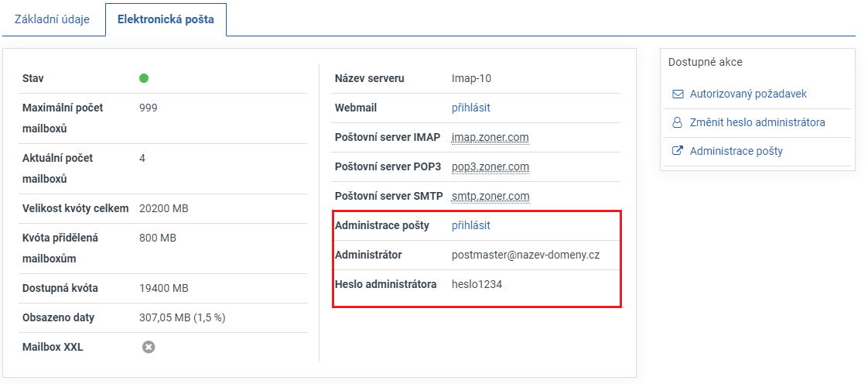Click the Dostupné akce panel heading
868x384 pixels.
pos(705,62)
